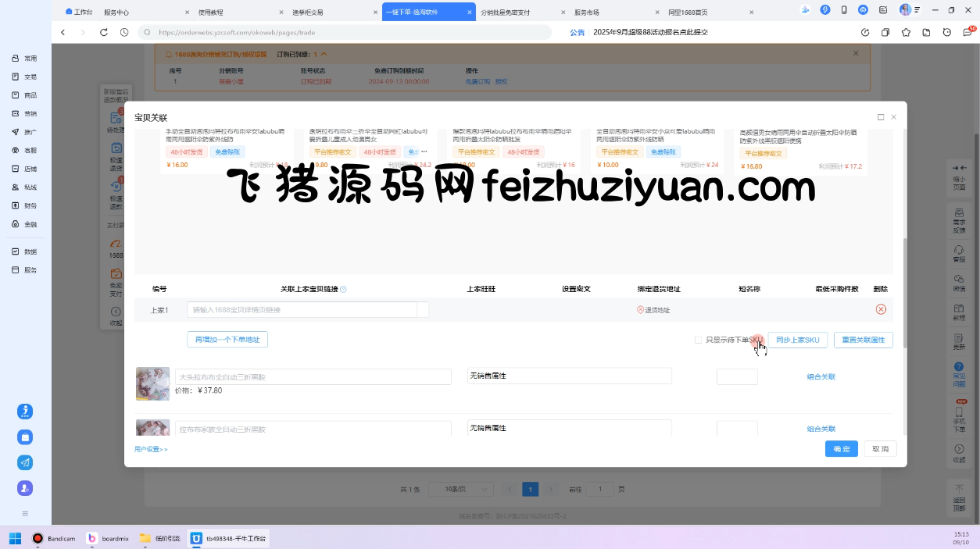Viewport: 980px width, 549px height.
Task: Click the 同步上家SKU button
Action: tap(797, 340)
